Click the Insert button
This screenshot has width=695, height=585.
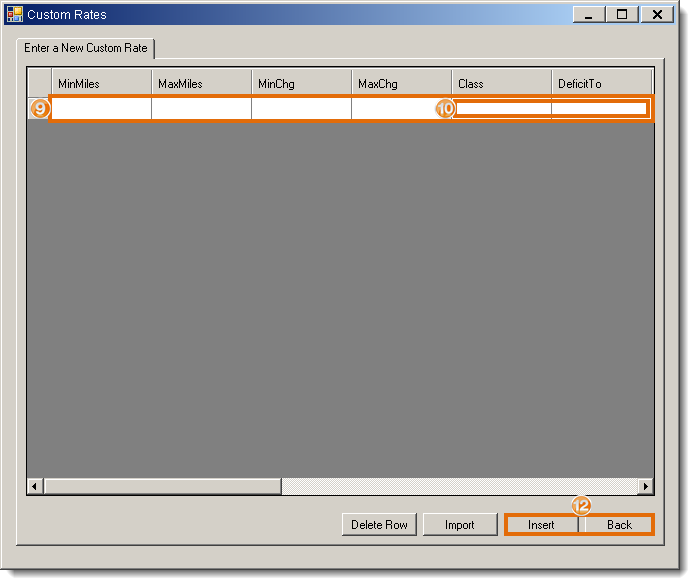[x=541, y=525]
